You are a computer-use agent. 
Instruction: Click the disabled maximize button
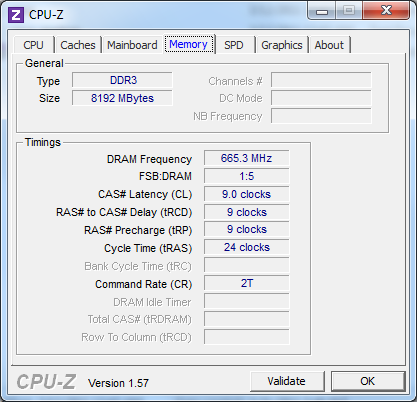click(x=349, y=11)
